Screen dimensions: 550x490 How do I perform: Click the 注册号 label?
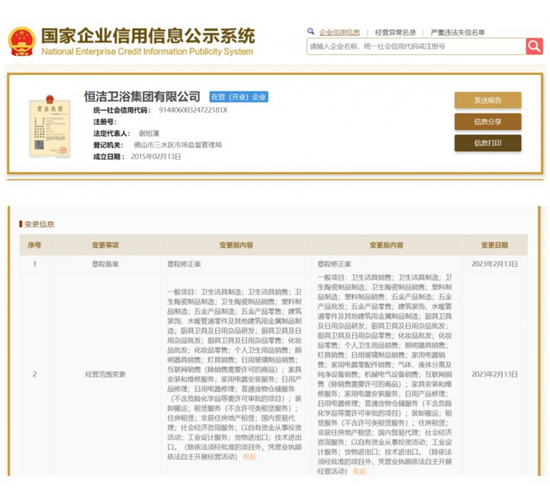coord(105,122)
